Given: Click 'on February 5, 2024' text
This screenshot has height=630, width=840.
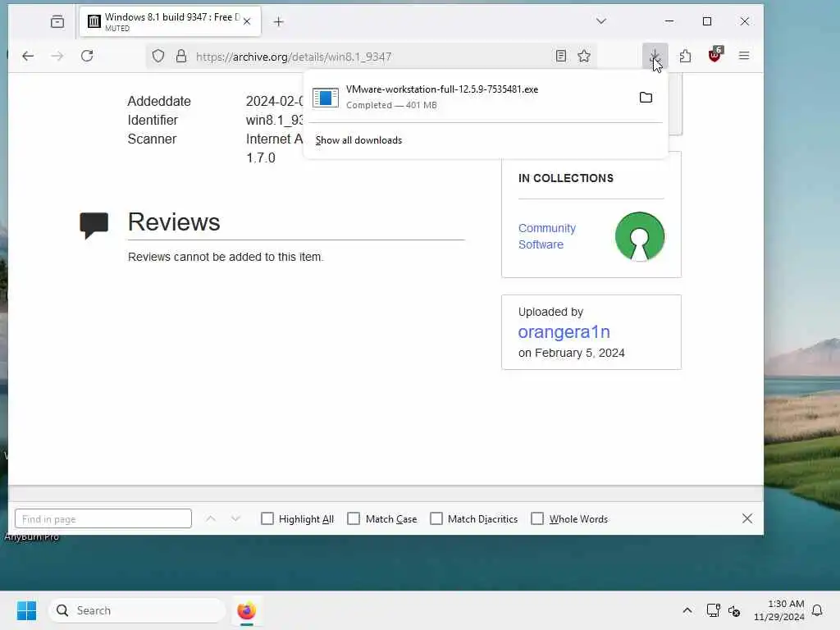Looking at the screenshot, I should click(571, 353).
